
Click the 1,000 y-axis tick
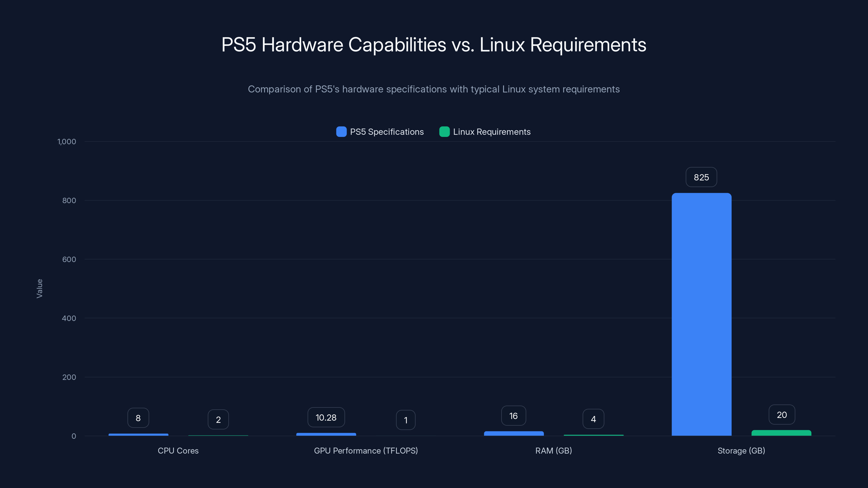point(67,142)
